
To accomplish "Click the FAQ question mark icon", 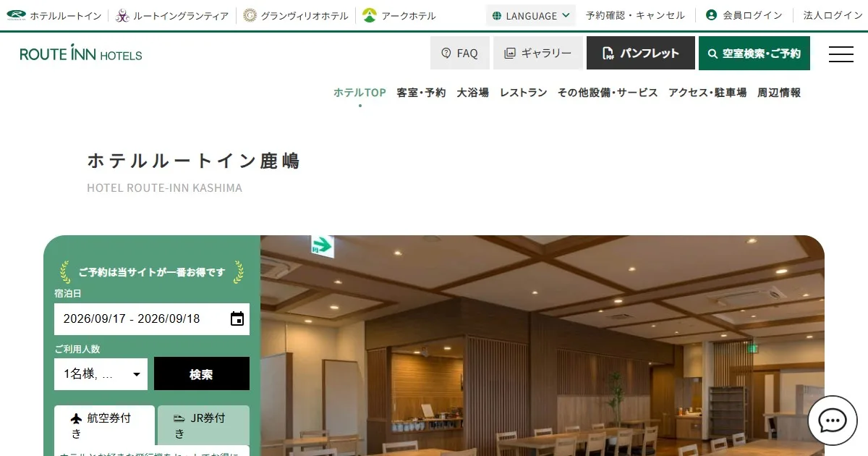I will click(x=446, y=53).
